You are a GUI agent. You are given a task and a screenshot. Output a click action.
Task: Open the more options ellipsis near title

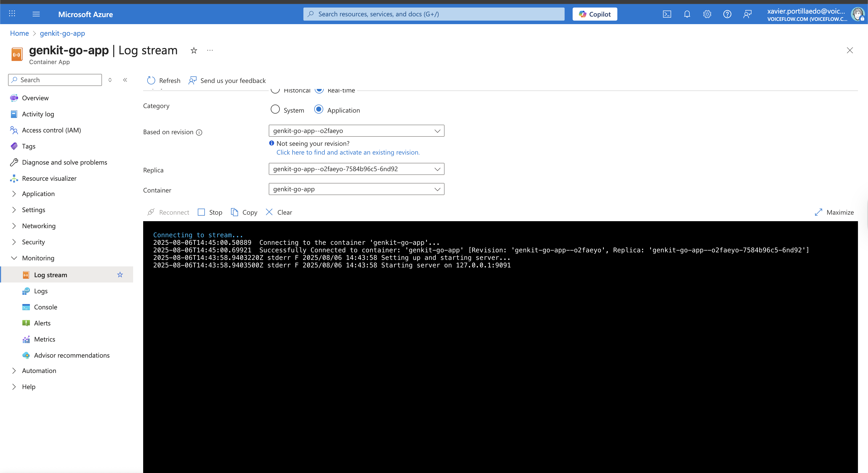click(x=210, y=50)
